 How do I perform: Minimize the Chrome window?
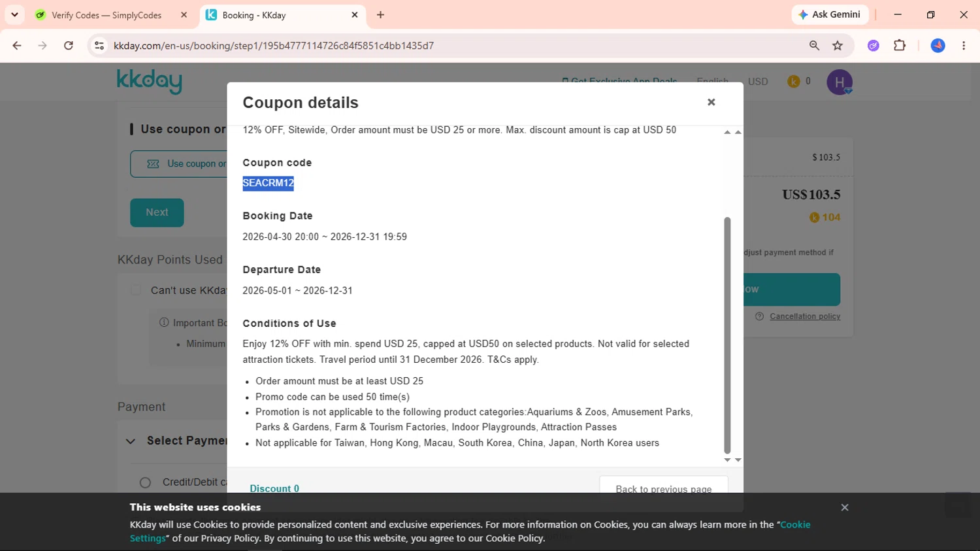(898, 14)
